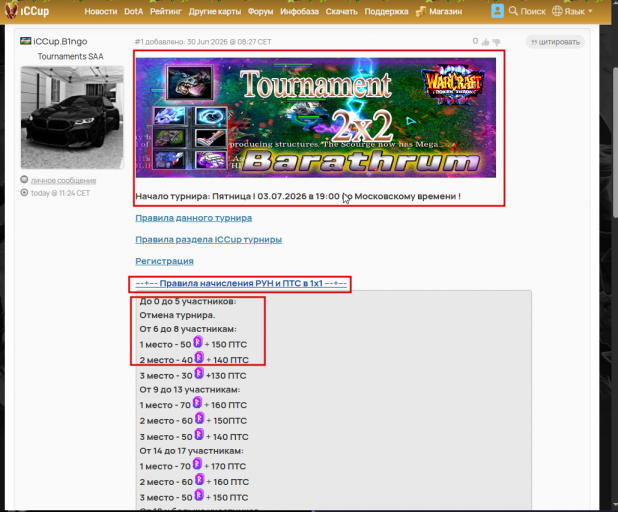The height and width of the screenshot is (512, 618).
Task: Click 'От 14 до 17 участникам:' heading
Action: point(191,451)
